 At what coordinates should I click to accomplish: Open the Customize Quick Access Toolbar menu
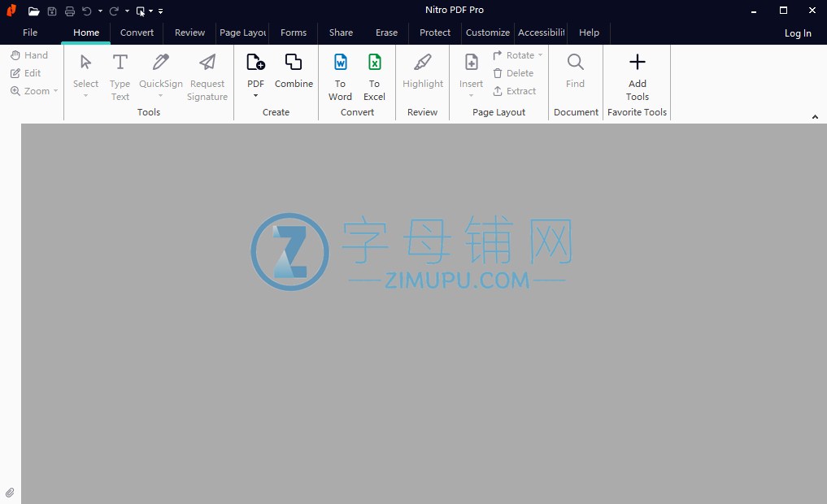(x=160, y=11)
